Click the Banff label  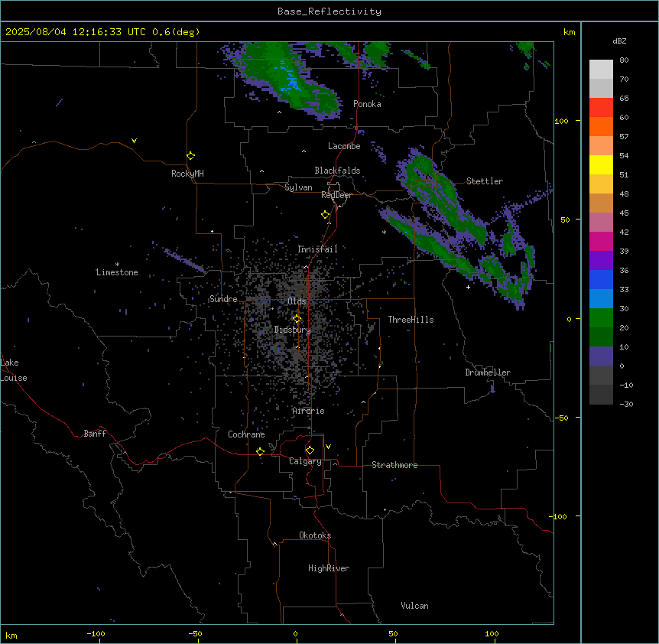click(x=95, y=434)
